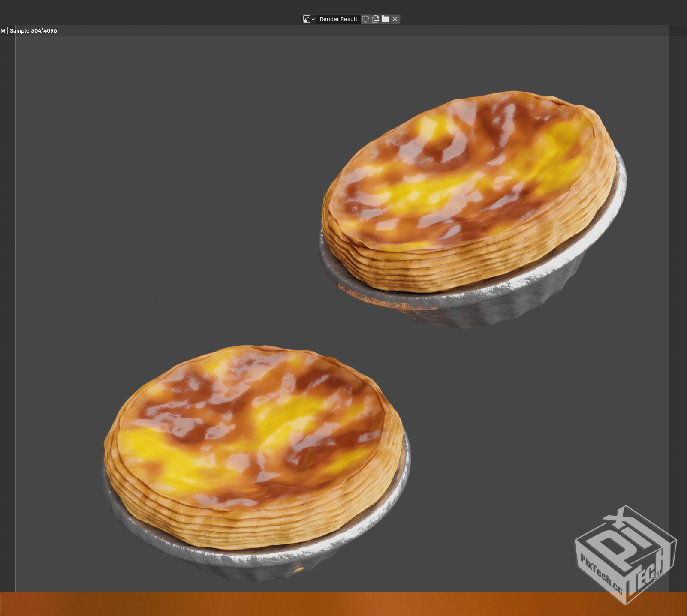The height and width of the screenshot is (616, 687).
Task: Expand the image selector dropdown chevron
Action: pos(313,19)
